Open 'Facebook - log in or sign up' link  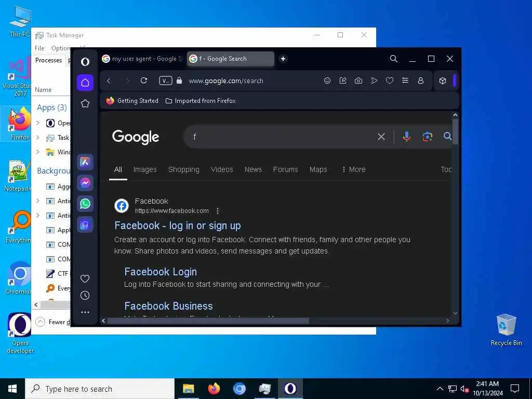pos(178,225)
